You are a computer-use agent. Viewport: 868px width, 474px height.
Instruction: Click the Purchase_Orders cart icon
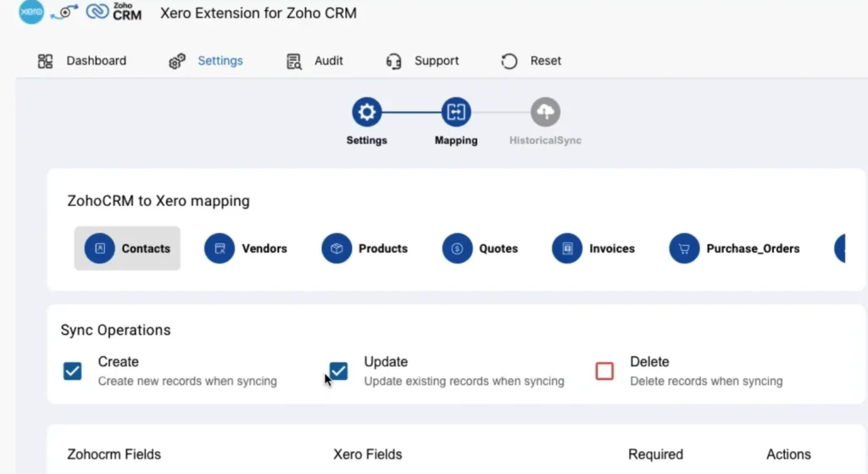684,248
